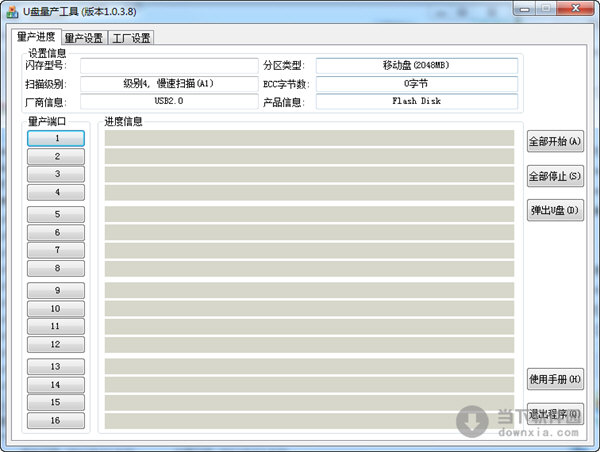Open the 使用手册(H) manual button
The width and height of the screenshot is (600, 452).
(554, 379)
